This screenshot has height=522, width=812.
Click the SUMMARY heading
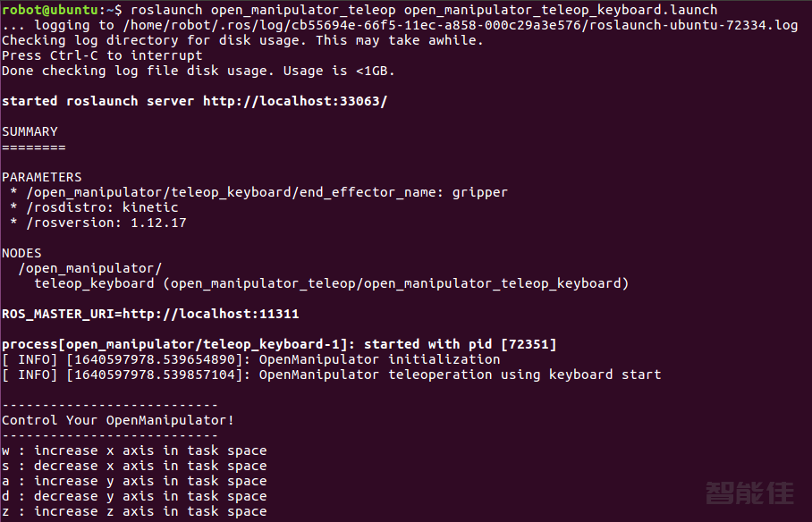point(30,131)
